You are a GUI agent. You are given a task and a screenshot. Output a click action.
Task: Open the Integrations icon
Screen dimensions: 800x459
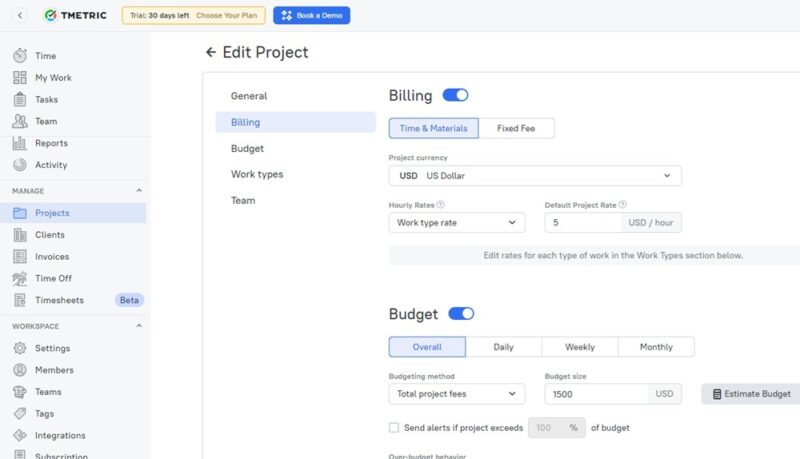click(x=20, y=435)
